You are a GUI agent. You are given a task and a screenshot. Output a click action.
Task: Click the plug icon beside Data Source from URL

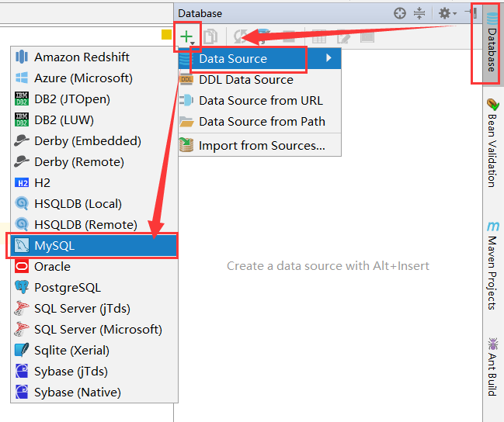[x=186, y=100]
